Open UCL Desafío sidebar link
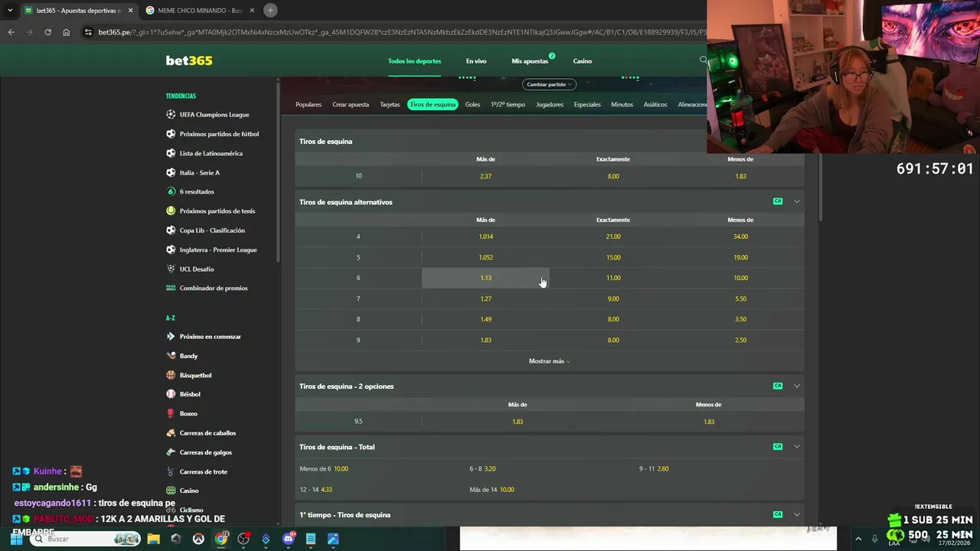The image size is (980, 551). point(197,269)
